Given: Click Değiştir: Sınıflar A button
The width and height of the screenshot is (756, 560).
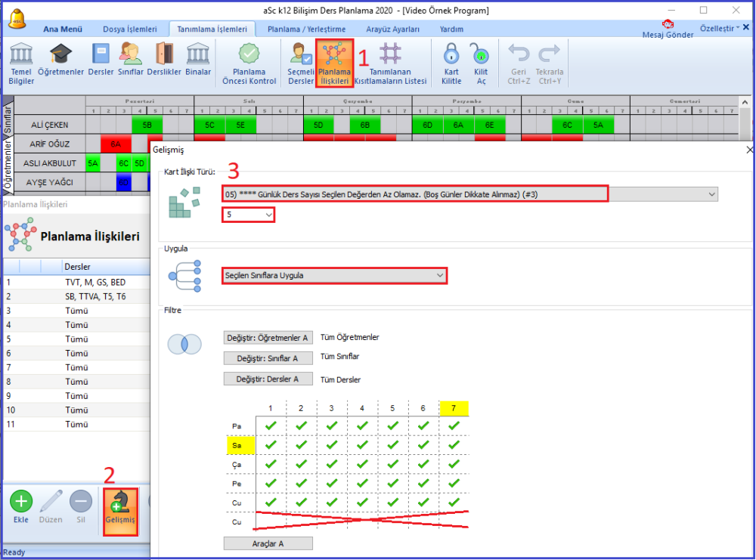Looking at the screenshot, I should tap(268, 358).
